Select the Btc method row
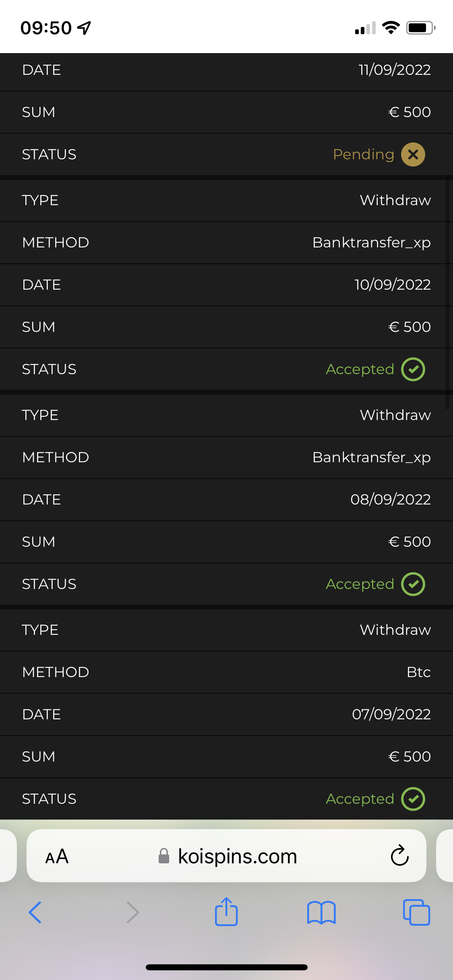This screenshot has width=453, height=980. pyautogui.click(x=226, y=672)
